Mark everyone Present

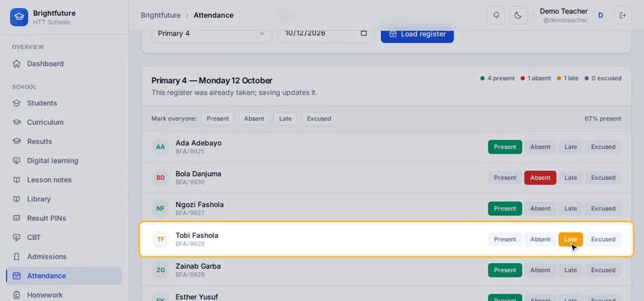point(217,119)
